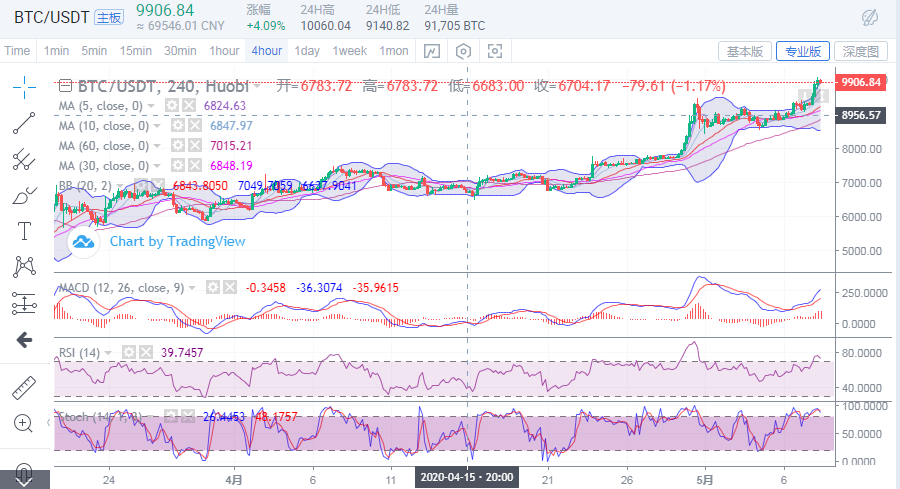Click the 8956.57 crosshair price label
This screenshot has width=900, height=489.
pyautogui.click(x=860, y=115)
